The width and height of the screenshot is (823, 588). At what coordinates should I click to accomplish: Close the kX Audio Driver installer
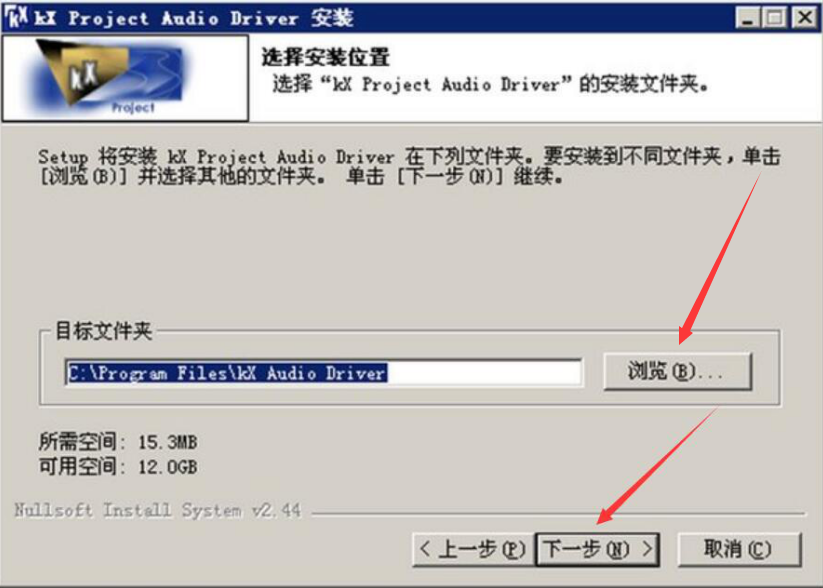point(804,18)
